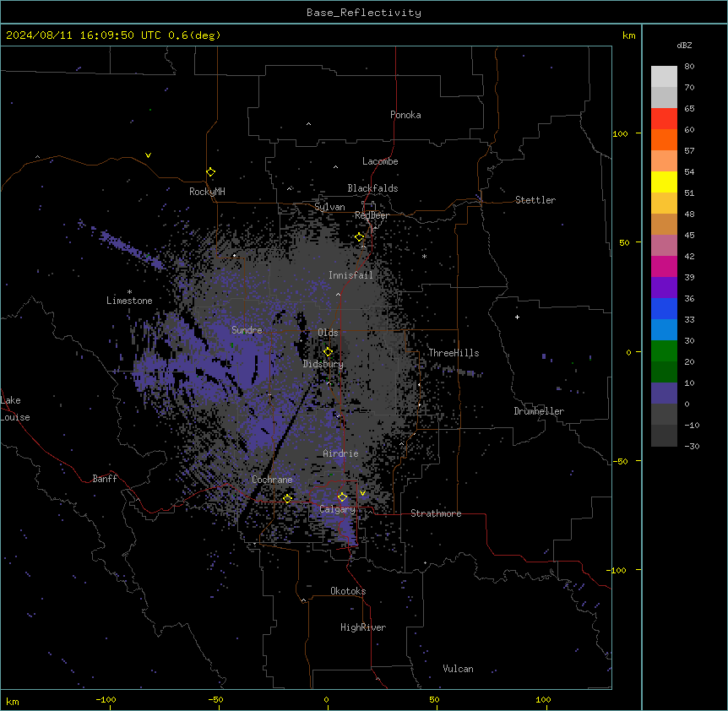
Task: Select the light blue 30-33 dBZ legend swatch
Action: 664,330
